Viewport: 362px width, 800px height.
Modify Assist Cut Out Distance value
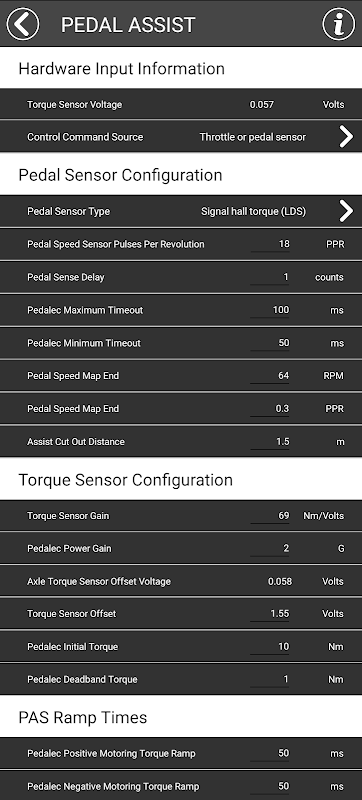[270, 441]
